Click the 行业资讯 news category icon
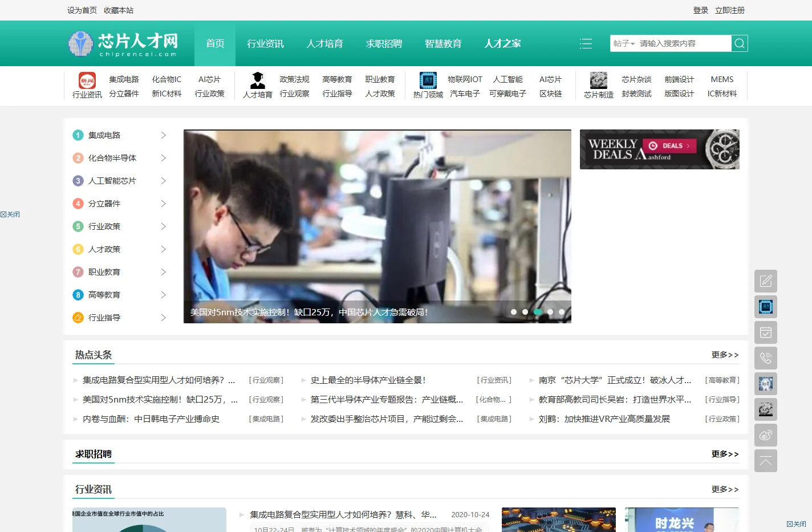This screenshot has width=812, height=532. (x=87, y=80)
